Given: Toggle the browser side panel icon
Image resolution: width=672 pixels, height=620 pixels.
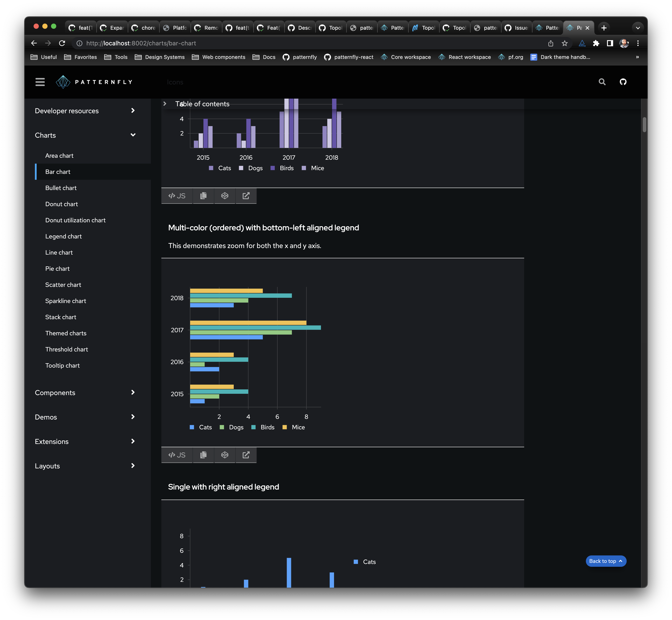Looking at the screenshot, I should 610,43.
